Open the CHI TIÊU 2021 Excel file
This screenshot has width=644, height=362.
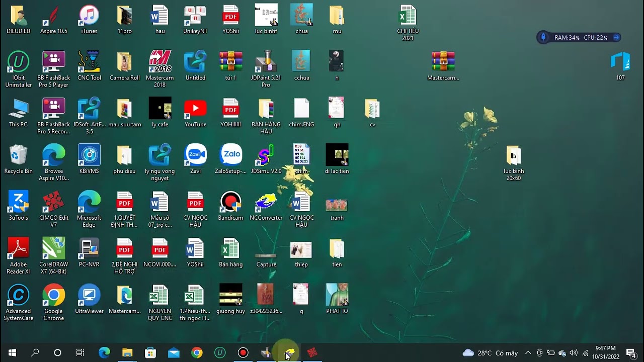408,23
